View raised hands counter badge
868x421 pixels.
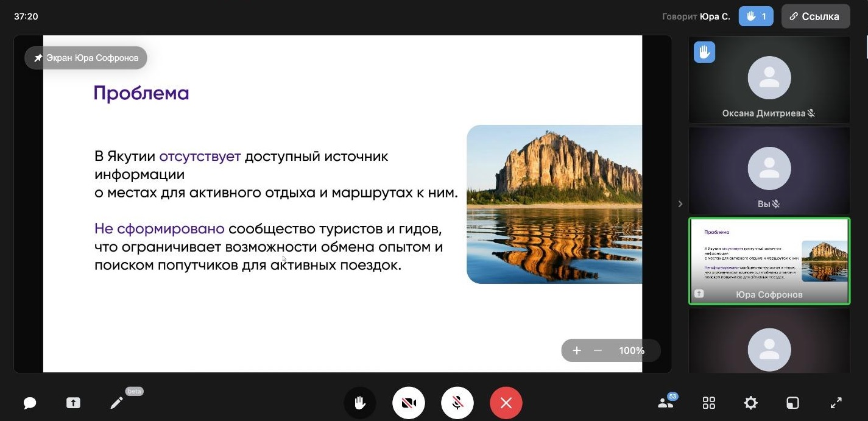[756, 16]
